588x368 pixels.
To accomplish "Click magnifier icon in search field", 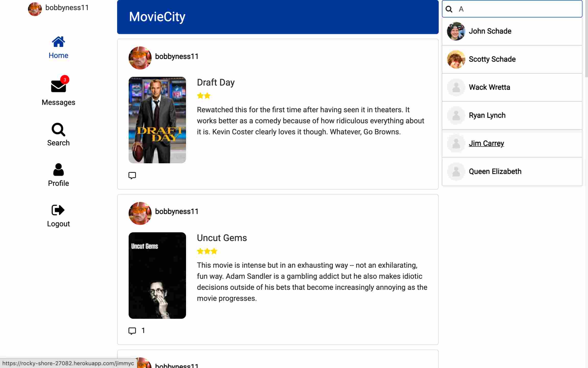I will [x=449, y=9].
